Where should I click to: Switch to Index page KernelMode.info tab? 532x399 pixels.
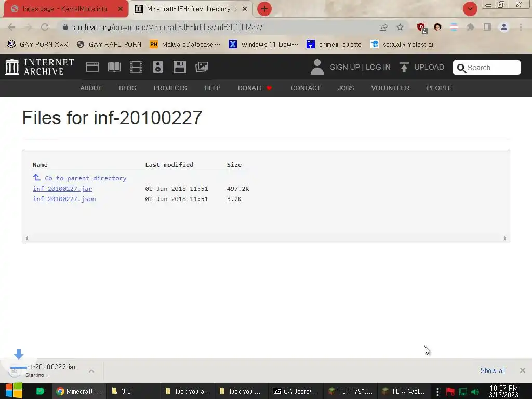pyautogui.click(x=65, y=9)
